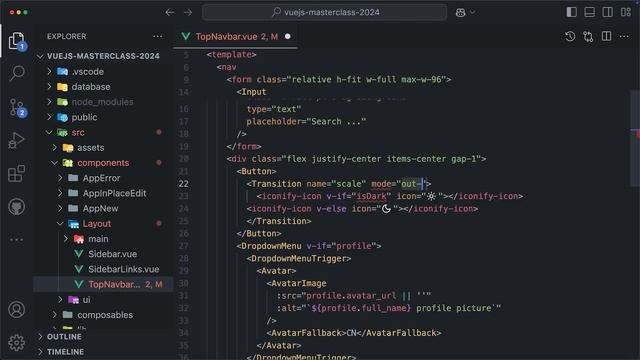Screen dimensions: 640x360
Task: Click the DropdownMenu v-if="profile" line
Action: coord(309,246)
